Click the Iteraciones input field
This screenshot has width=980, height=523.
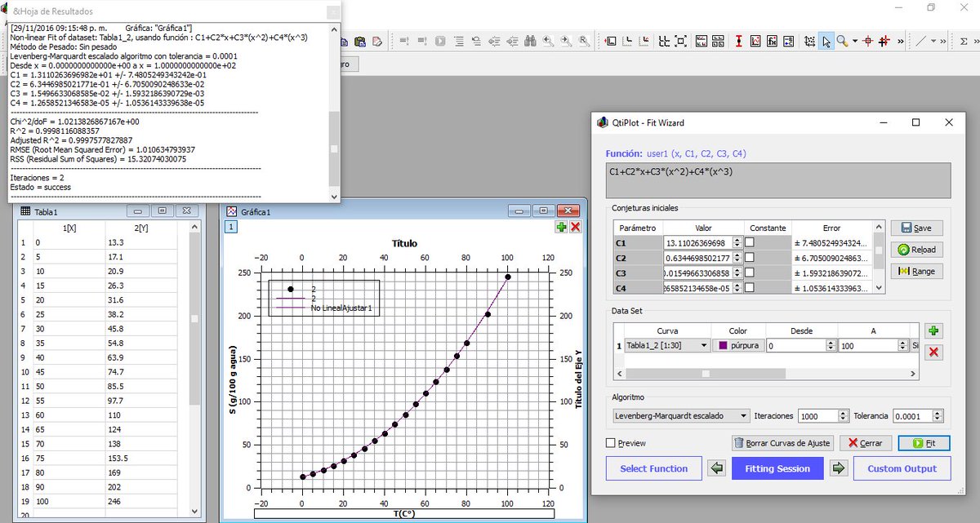pyautogui.click(x=822, y=416)
